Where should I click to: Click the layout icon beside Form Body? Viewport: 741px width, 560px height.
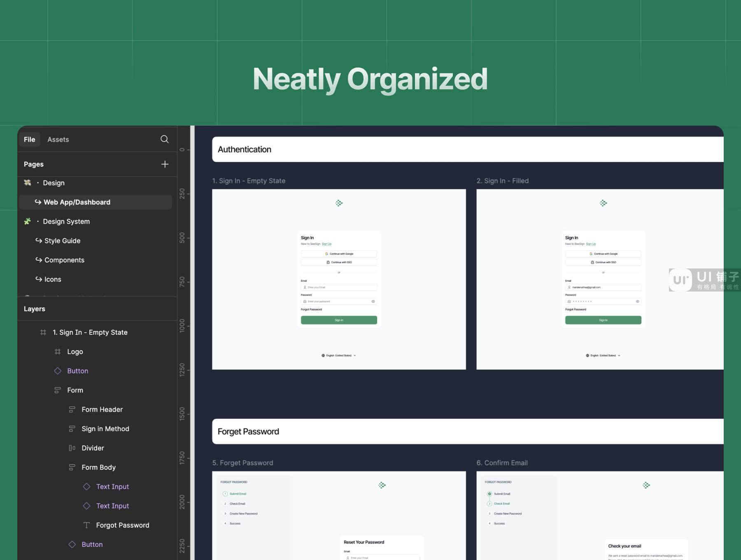pos(72,467)
